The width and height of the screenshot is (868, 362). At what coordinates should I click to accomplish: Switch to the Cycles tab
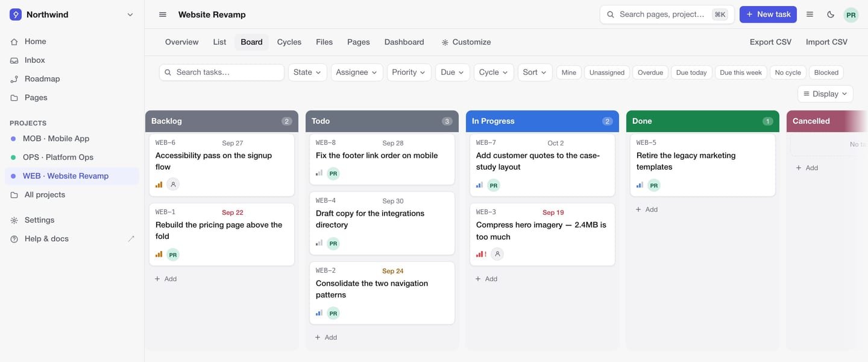click(x=289, y=42)
